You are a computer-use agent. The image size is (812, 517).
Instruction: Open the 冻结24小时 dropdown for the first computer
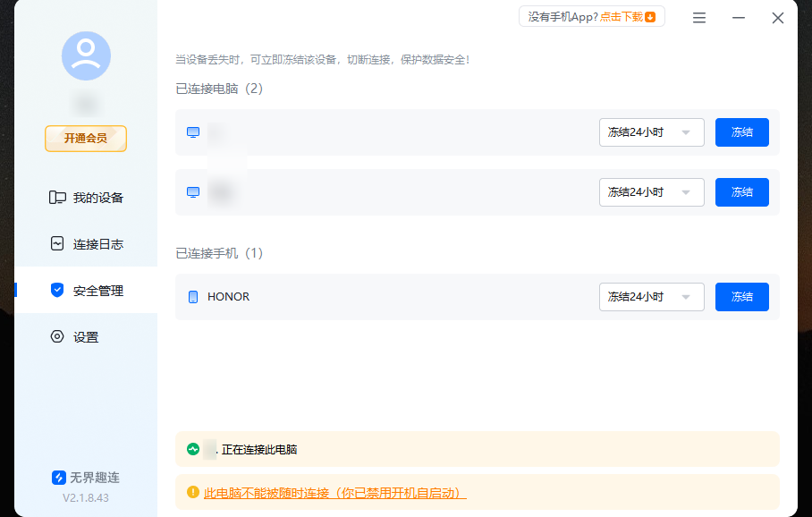651,131
